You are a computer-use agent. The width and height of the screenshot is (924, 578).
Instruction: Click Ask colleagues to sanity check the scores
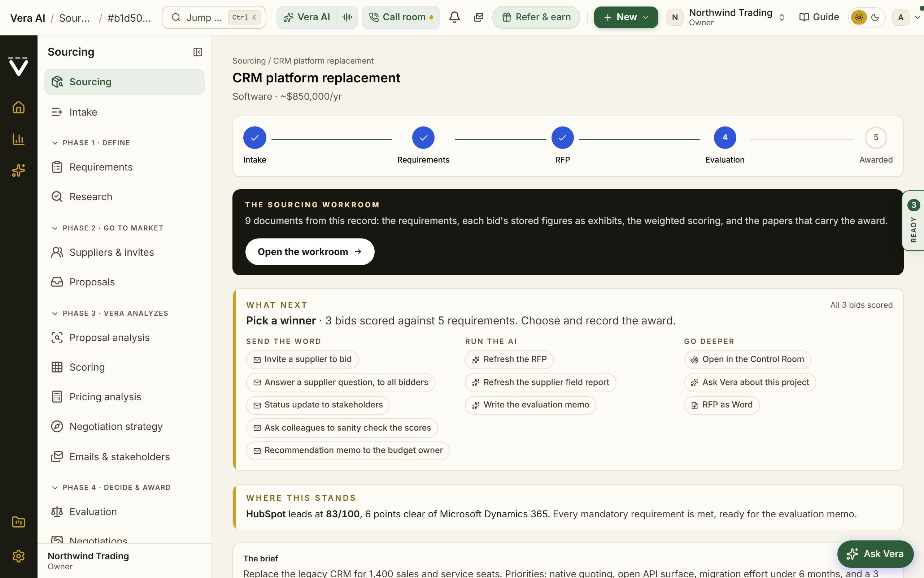tap(342, 428)
